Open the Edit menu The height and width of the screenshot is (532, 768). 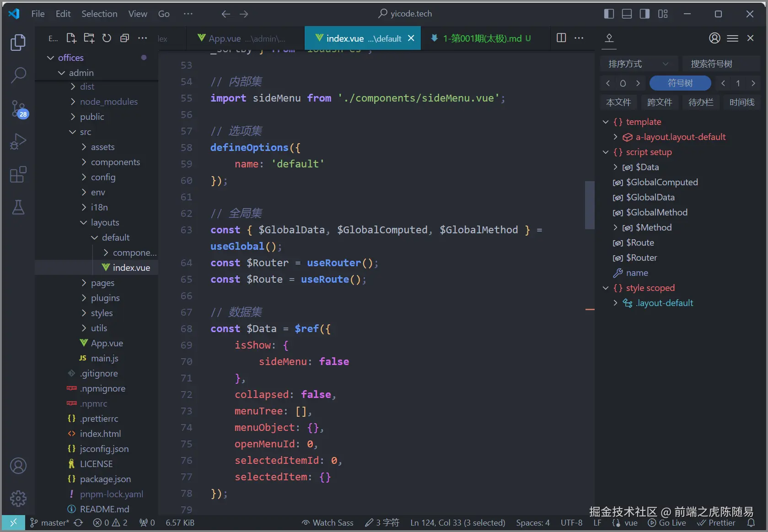click(63, 14)
